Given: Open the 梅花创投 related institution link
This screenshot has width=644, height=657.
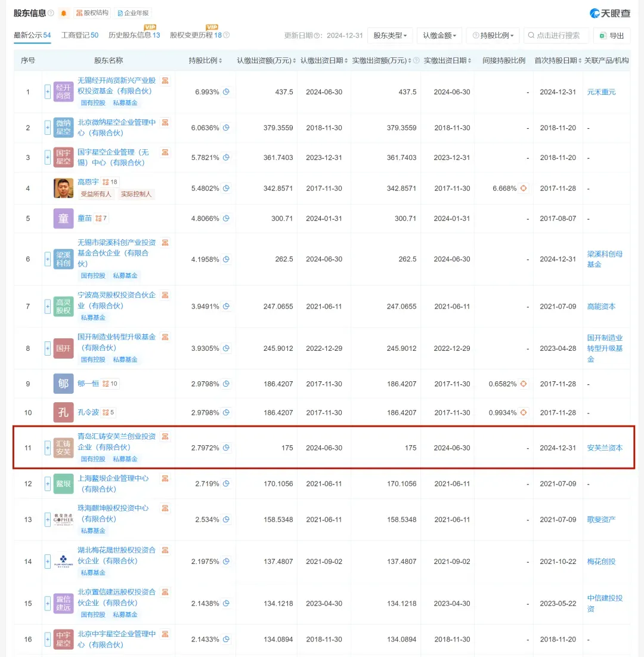Looking at the screenshot, I should coord(601,561).
